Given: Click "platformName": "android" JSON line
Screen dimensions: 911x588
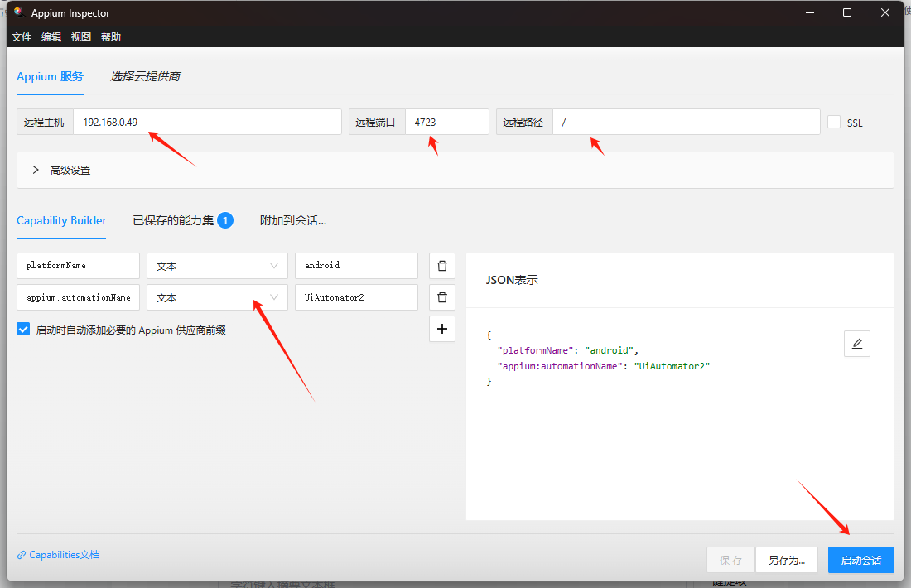Looking at the screenshot, I should click(x=567, y=350).
